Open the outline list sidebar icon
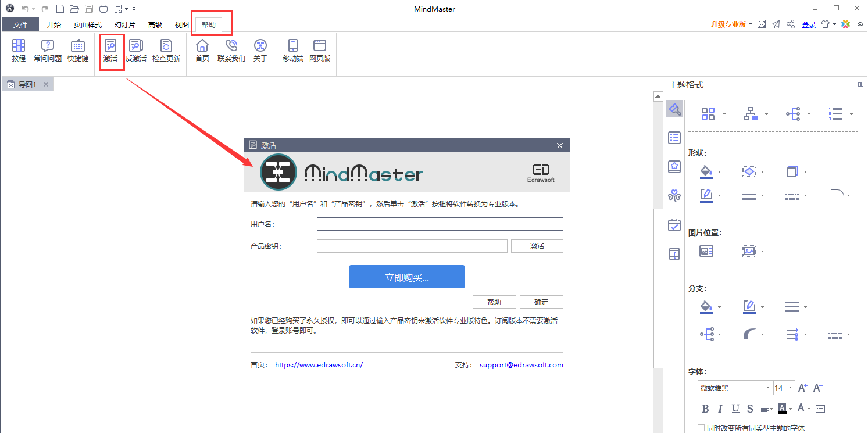 pos(674,138)
